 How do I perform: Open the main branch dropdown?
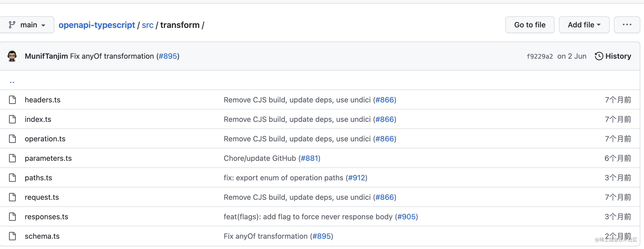(30, 24)
